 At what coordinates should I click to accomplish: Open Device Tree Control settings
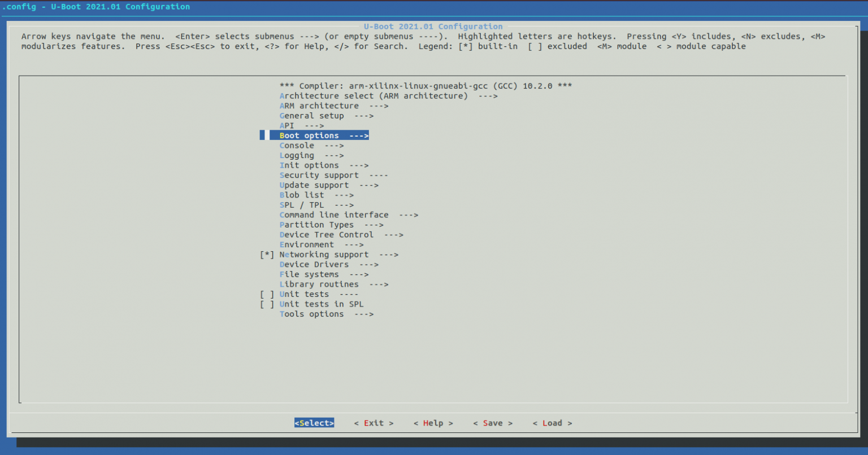coord(326,234)
